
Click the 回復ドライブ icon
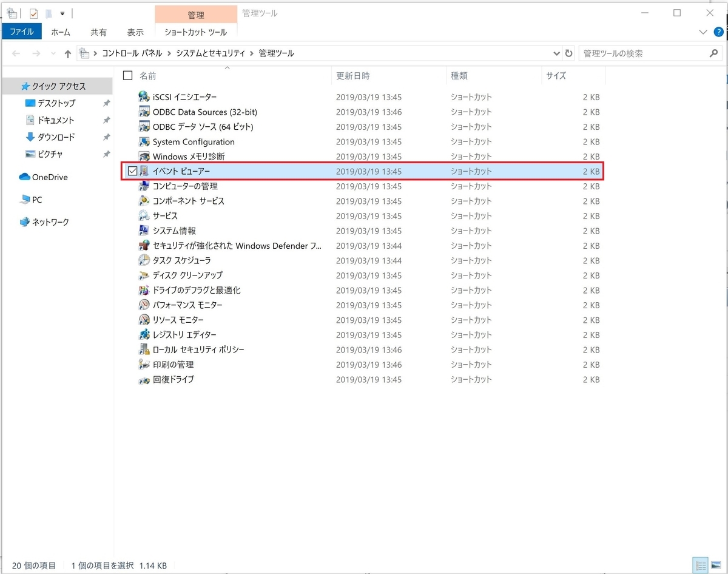click(144, 379)
